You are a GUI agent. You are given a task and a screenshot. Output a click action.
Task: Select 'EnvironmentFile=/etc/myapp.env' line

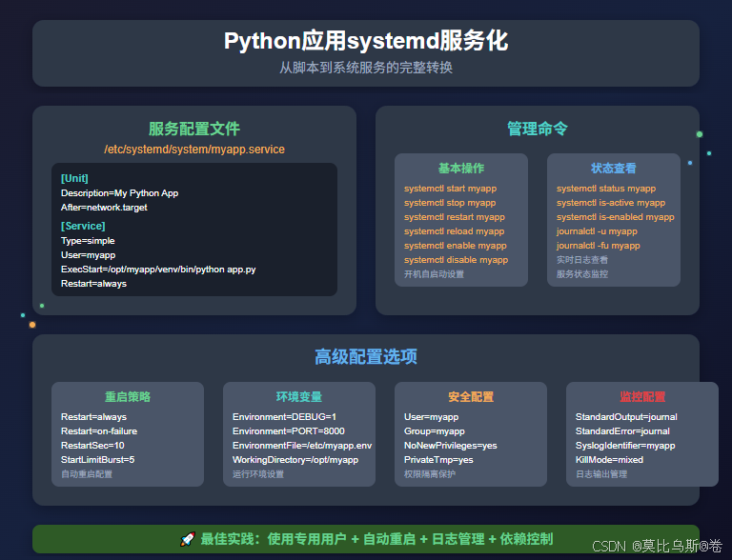pos(302,446)
